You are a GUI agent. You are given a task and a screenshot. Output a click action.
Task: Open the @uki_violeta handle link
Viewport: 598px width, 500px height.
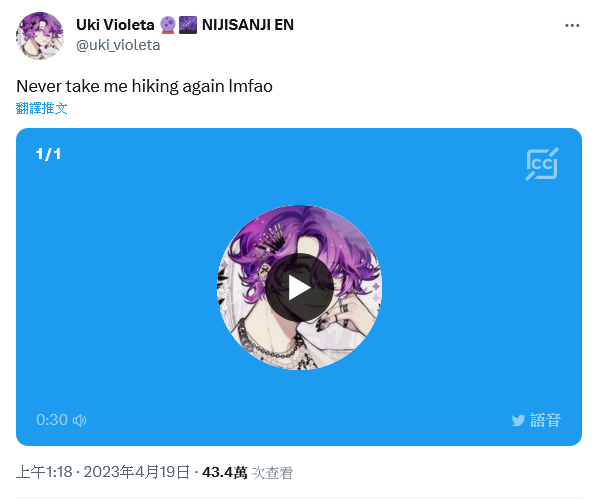[x=118, y=45]
